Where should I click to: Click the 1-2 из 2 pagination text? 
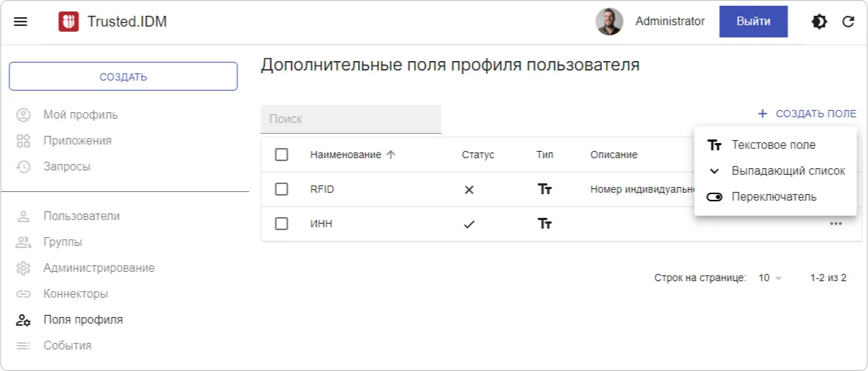(828, 278)
